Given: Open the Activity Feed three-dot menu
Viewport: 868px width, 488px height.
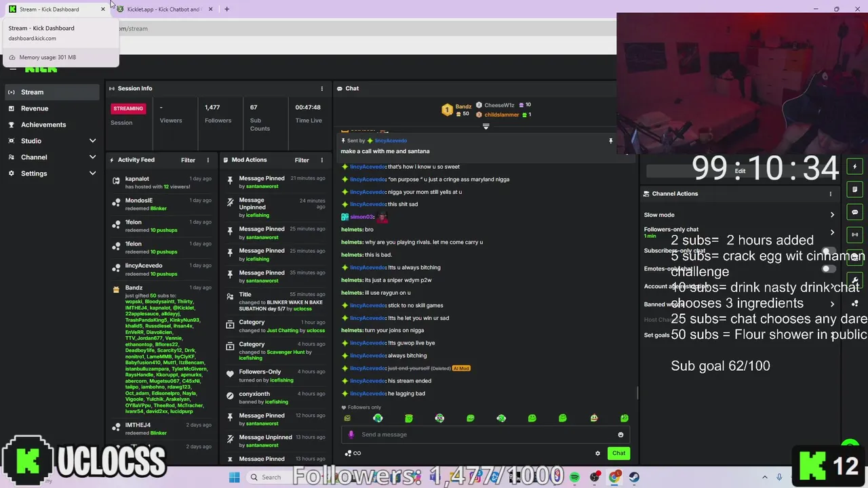Looking at the screenshot, I should tap(208, 160).
